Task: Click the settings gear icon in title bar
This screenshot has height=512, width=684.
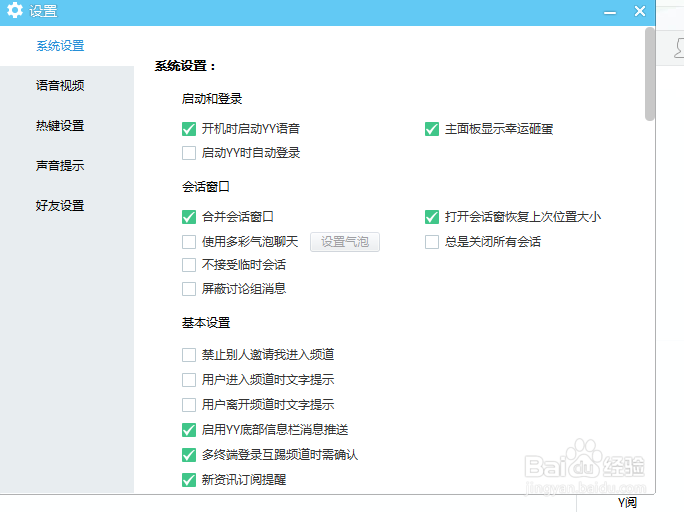Action: click(14, 10)
